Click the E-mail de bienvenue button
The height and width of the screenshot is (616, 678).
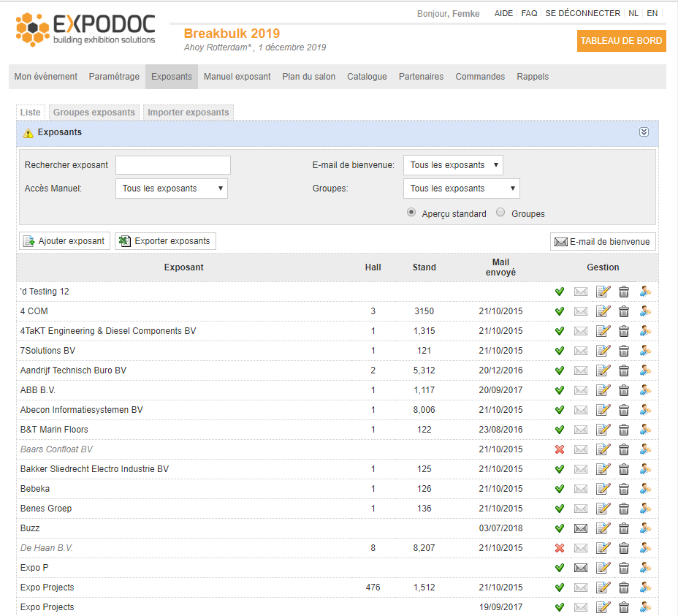click(603, 241)
